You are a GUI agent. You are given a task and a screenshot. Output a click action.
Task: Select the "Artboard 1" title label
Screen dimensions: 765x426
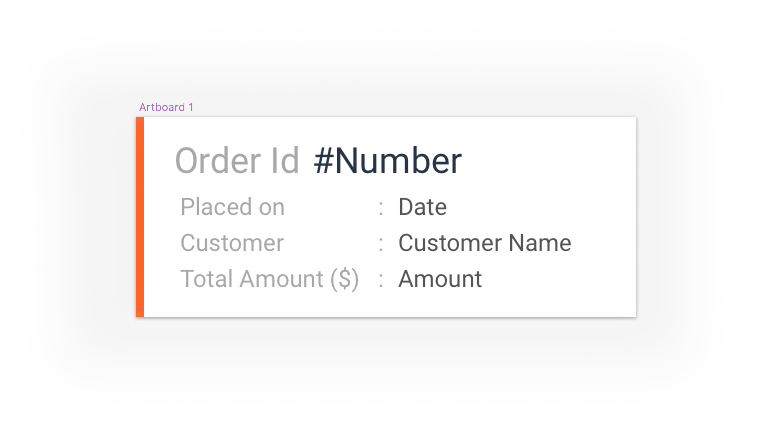click(x=166, y=107)
